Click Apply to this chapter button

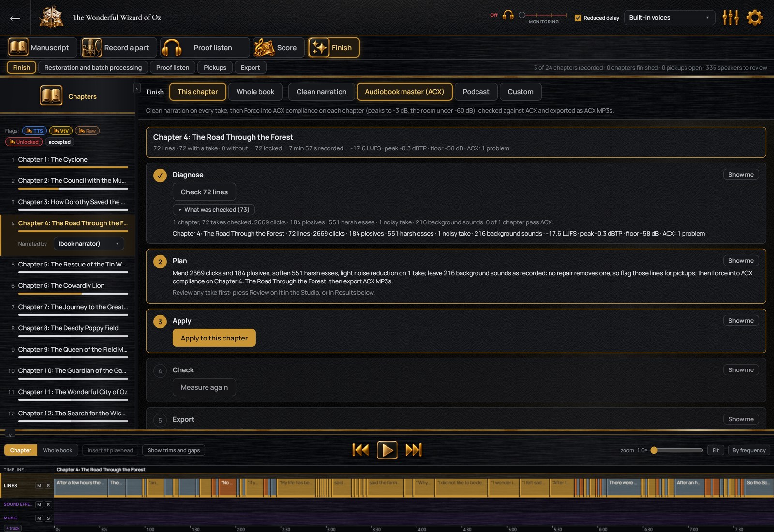pyautogui.click(x=214, y=338)
